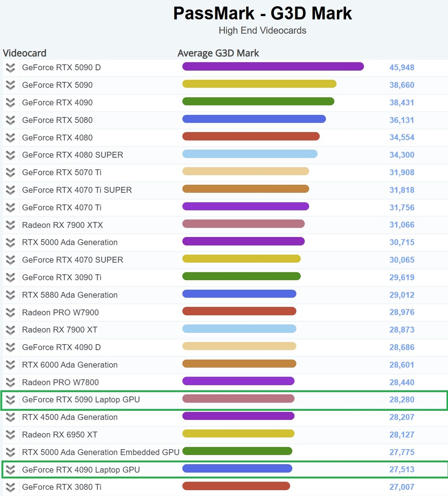Expand the GeForce RTX 4080 row chevron
The width and height of the screenshot is (448, 496).
click(10, 138)
